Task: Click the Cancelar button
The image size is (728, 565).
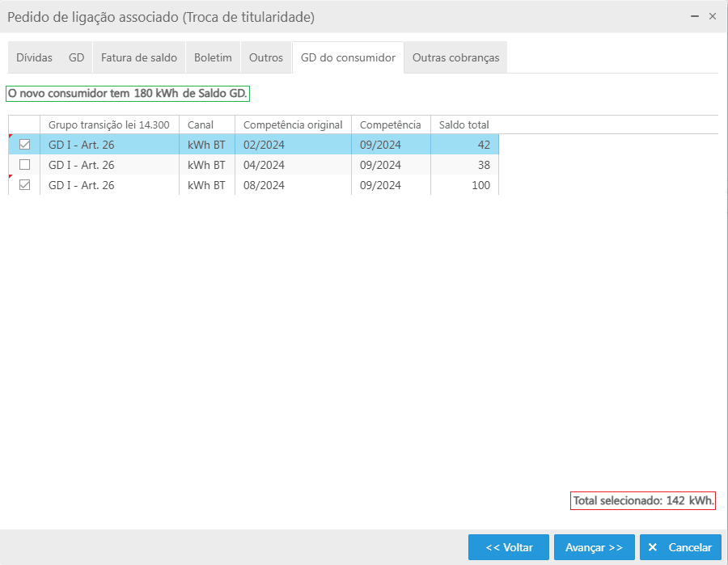Action: pos(680,547)
